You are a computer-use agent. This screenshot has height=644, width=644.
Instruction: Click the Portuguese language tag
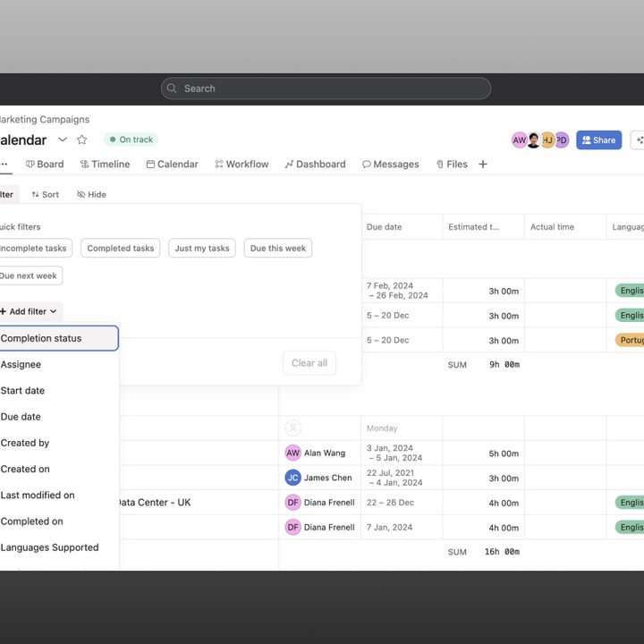click(630, 340)
